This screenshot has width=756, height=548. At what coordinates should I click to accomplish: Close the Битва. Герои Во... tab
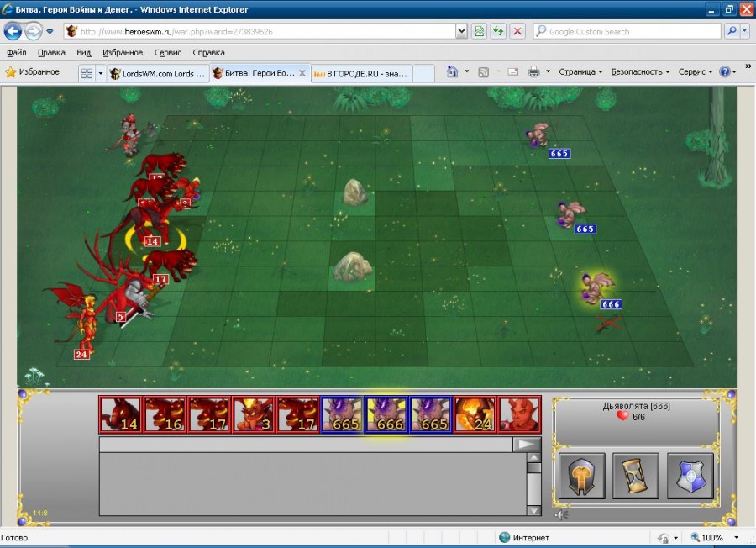pyautogui.click(x=302, y=73)
